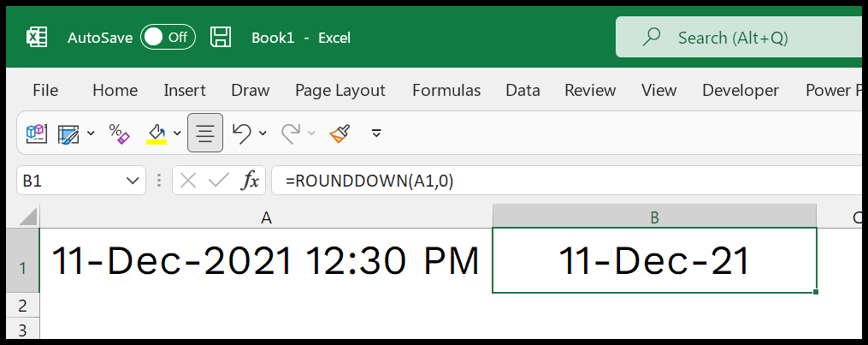Open the Review tab
The width and height of the screenshot is (868, 345).
[x=590, y=90]
